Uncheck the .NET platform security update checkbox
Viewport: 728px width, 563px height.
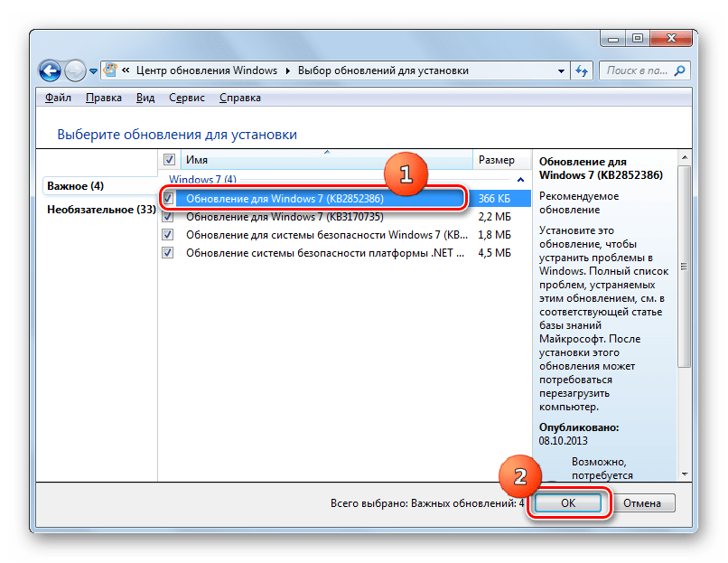point(168,253)
